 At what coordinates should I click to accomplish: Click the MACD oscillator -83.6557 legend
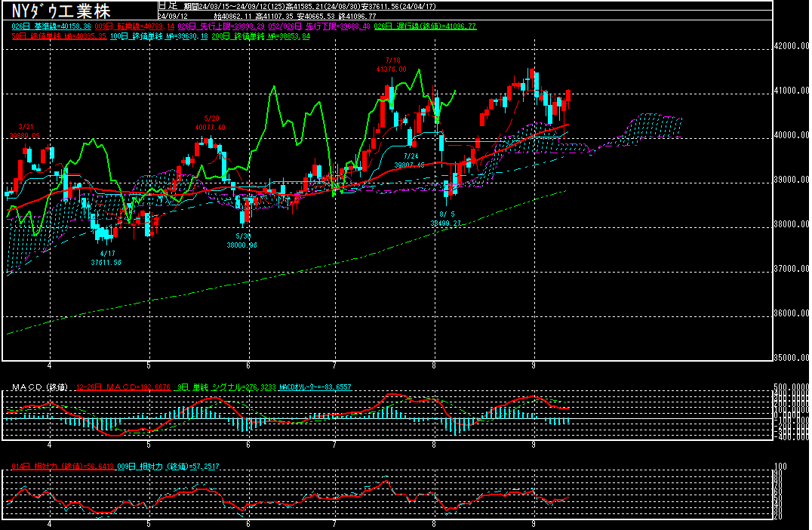pyautogui.click(x=315, y=387)
